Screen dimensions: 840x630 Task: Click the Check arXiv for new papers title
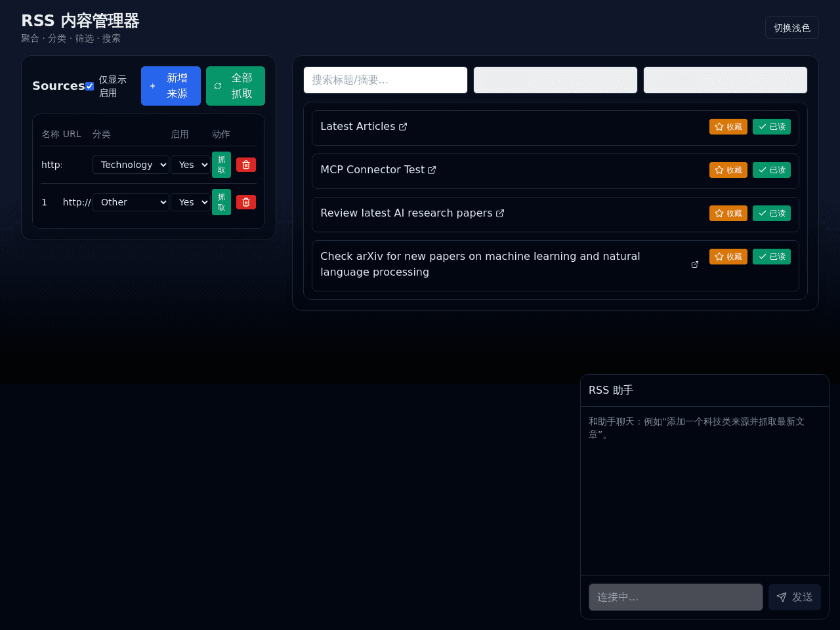tap(480, 264)
